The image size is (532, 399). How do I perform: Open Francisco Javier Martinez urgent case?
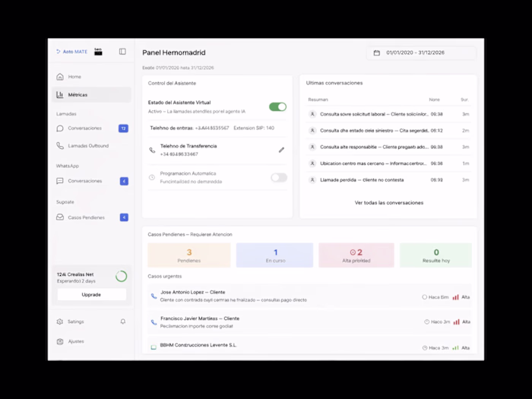click(x=310, y=322)
